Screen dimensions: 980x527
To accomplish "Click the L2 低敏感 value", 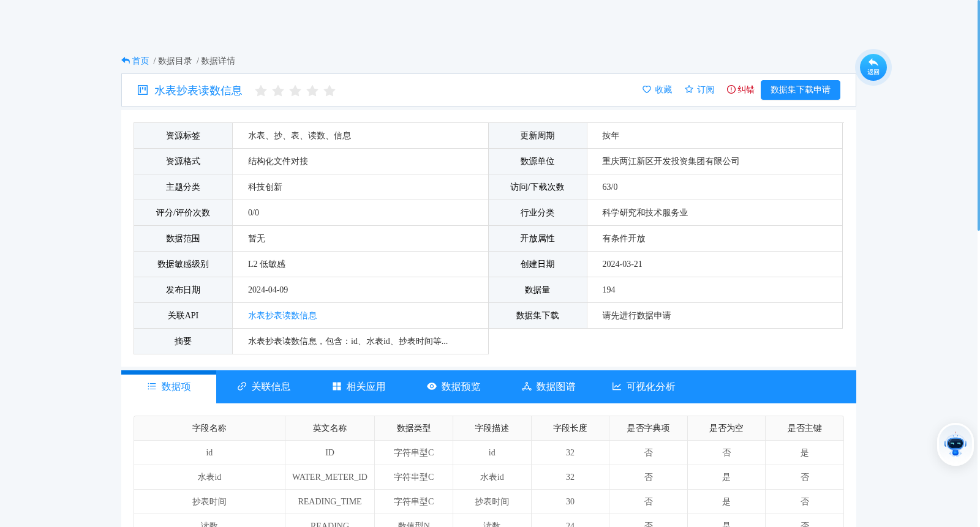I will 266,264.
